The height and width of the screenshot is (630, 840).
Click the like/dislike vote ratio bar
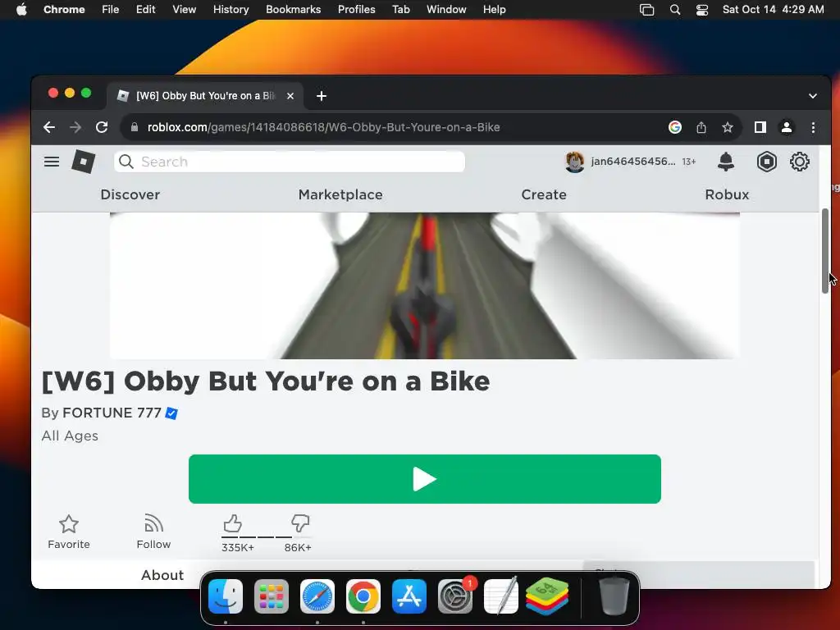[267, 536]
